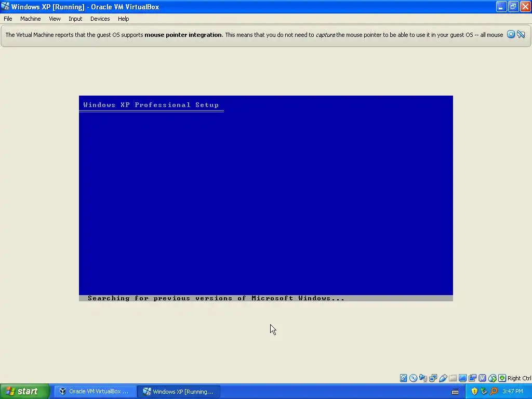The height and width of the screenshot is (399, 532).
Task: Click the don't-show-again notification icon
Action: tap(521, 34)
